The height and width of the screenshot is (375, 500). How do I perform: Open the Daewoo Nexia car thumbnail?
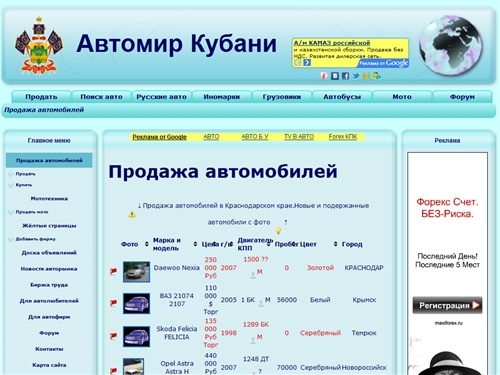click(x=136, y=272)
